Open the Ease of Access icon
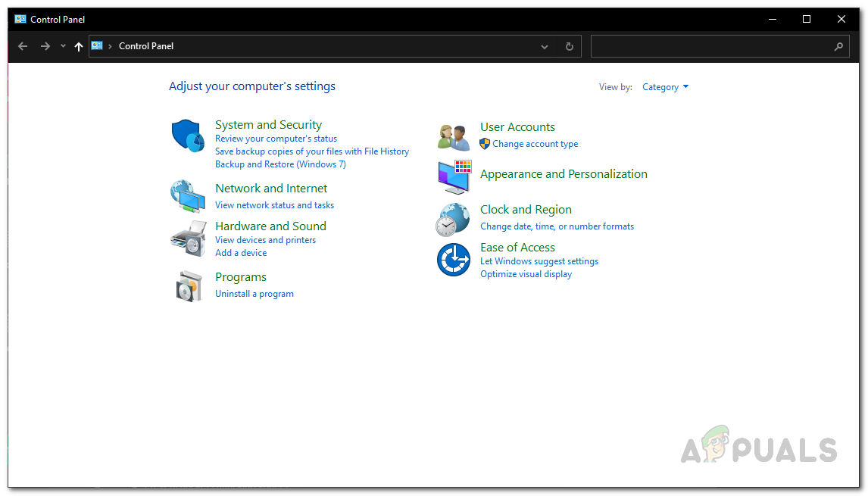The image size is (868, 496). click(x=454, y=260)
